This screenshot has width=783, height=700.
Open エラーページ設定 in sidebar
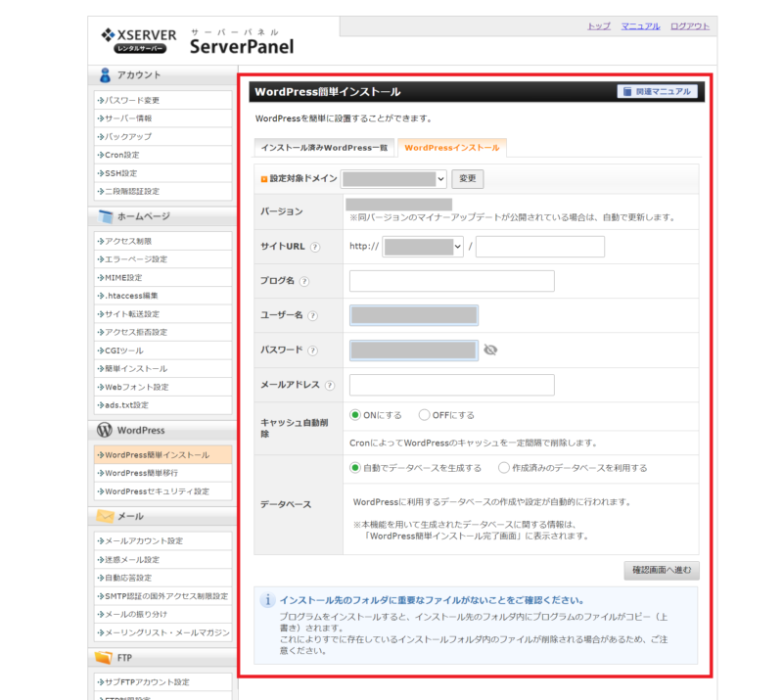[x=162, y=259]
